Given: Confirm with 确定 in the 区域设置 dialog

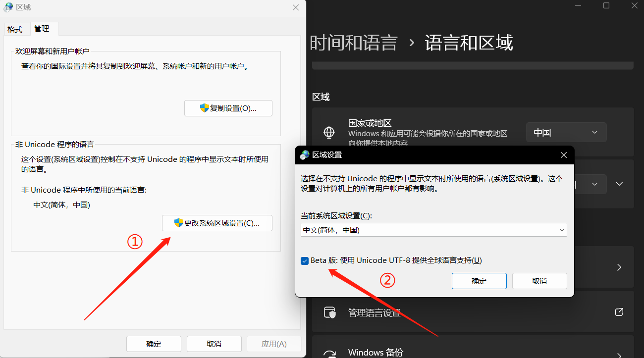Looking at the screenshot, I should pyautogui.click(x=479, y=281).
